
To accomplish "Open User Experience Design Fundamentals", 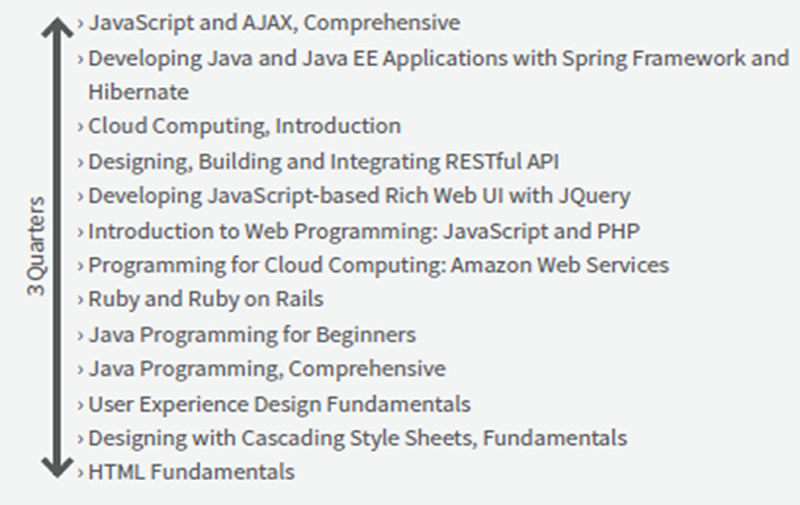I will coord(279,404).
